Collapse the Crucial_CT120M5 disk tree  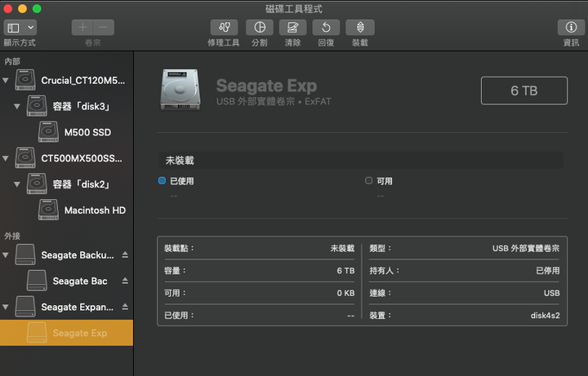click(6, 81)
